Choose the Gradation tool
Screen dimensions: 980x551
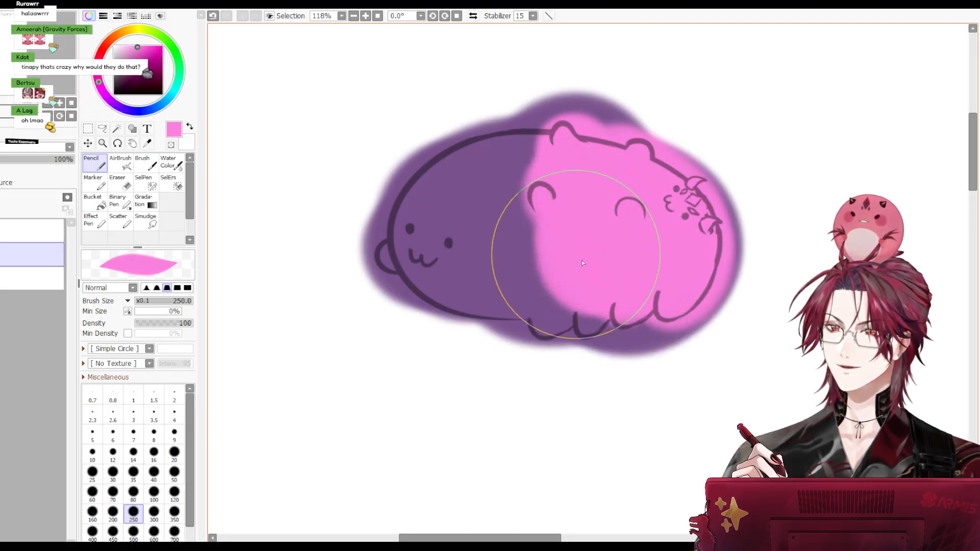146,202
